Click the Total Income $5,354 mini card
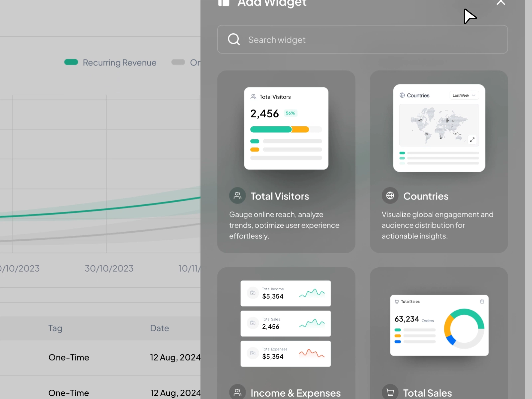532x399 pixels. click(286, 293)
